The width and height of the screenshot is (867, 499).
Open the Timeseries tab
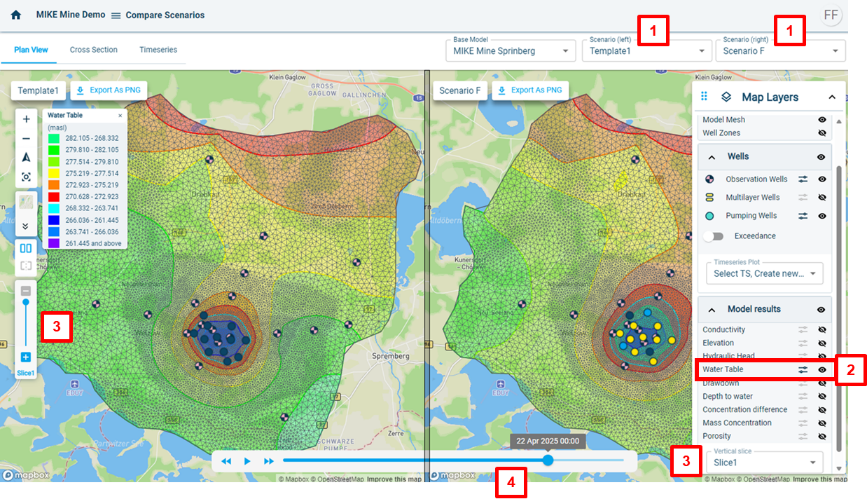click(x=159, y=50)
